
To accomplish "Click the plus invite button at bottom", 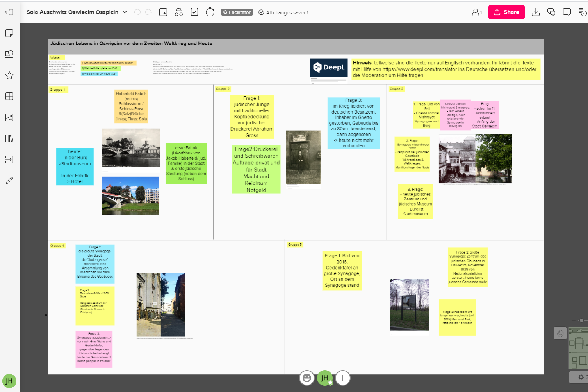I will click(343, 378).
